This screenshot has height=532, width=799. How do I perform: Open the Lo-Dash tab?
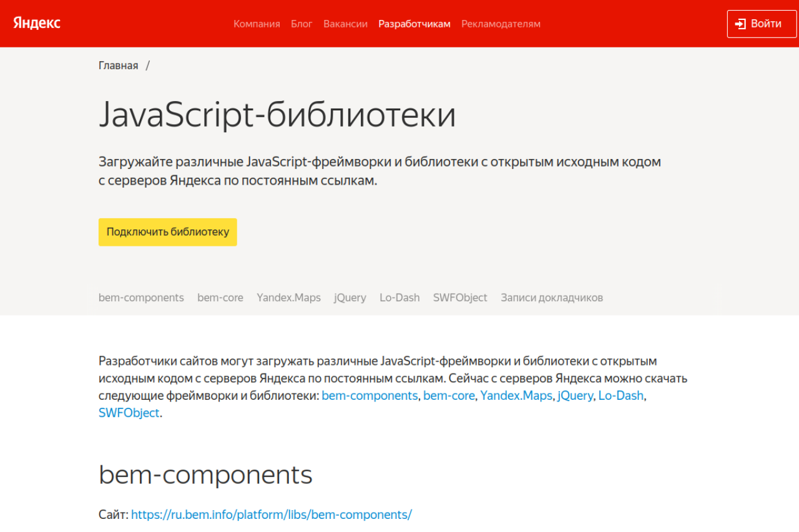(x=399, y=297)
